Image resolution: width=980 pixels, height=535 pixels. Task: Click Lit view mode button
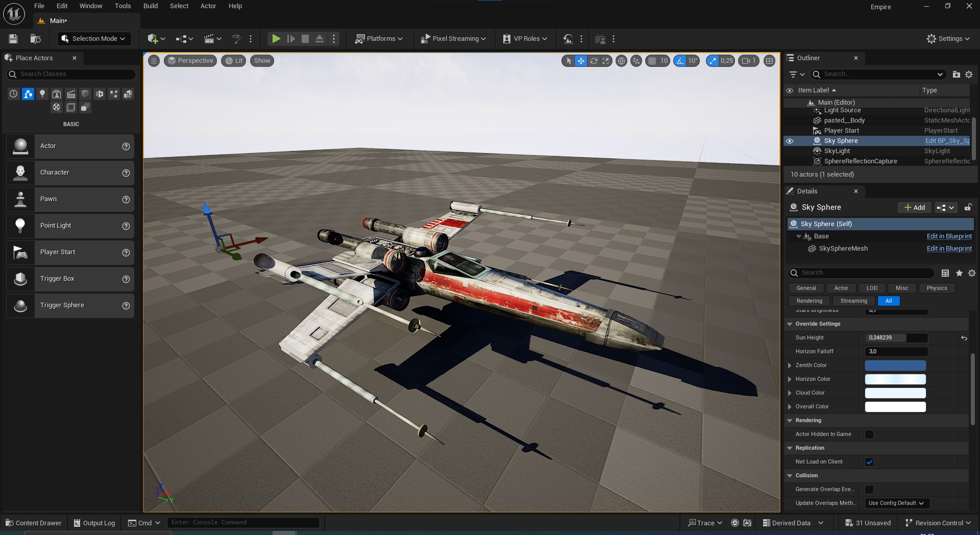(x=234, y=61)
